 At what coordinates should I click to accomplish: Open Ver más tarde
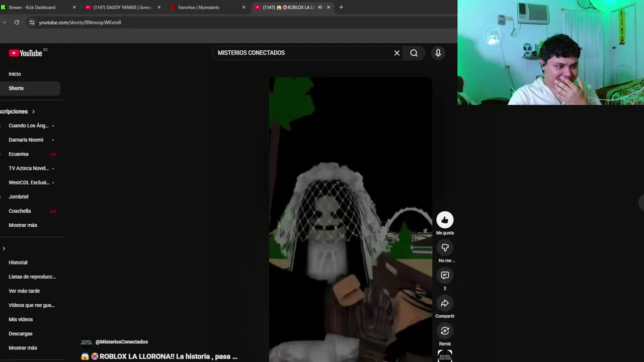pos(24,291)
